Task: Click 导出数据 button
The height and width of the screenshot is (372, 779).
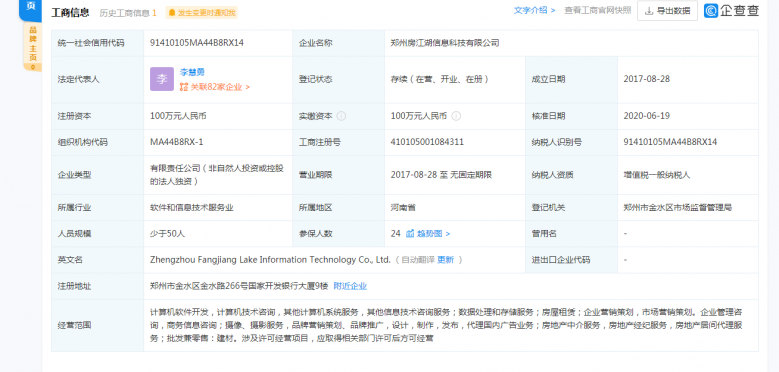Action: [x=667, y=11]
